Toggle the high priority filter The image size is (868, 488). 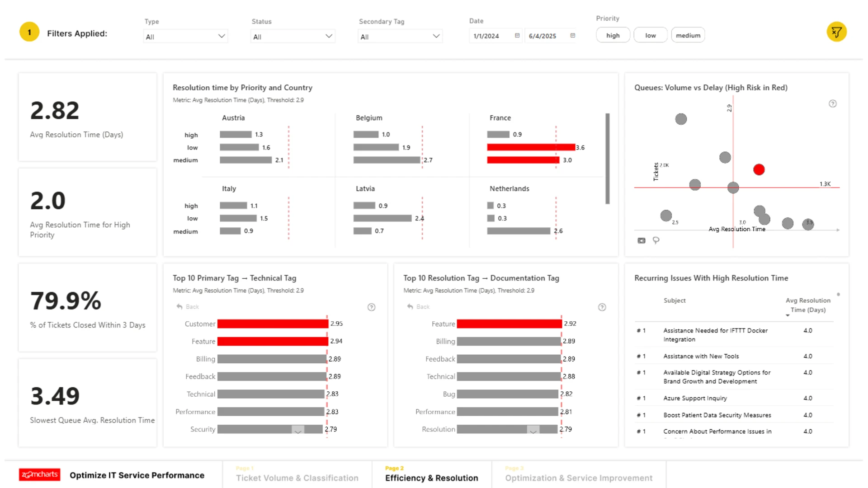point(613,35)
